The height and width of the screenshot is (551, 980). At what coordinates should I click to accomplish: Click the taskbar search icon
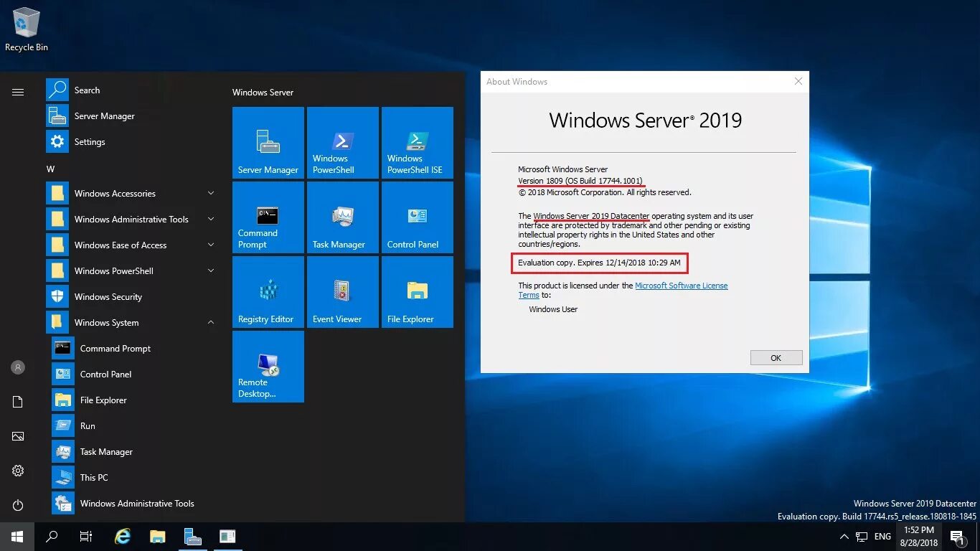pos(52,537)
